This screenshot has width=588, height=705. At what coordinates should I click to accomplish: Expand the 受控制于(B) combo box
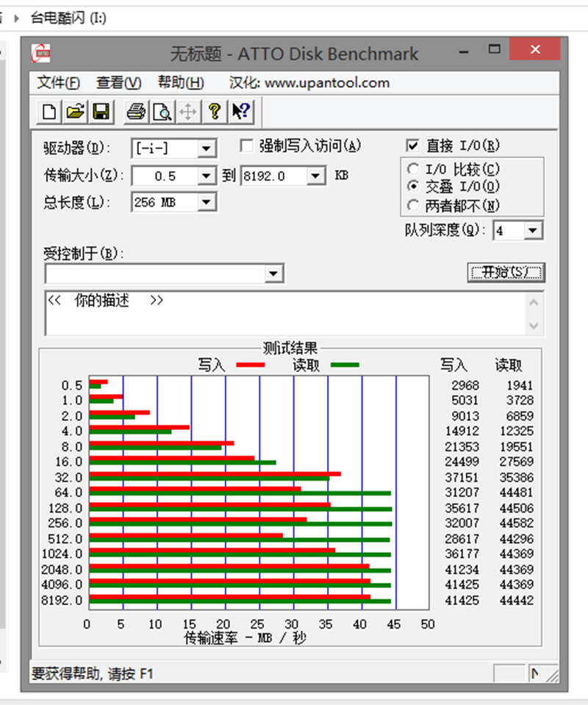click(273, 273)
